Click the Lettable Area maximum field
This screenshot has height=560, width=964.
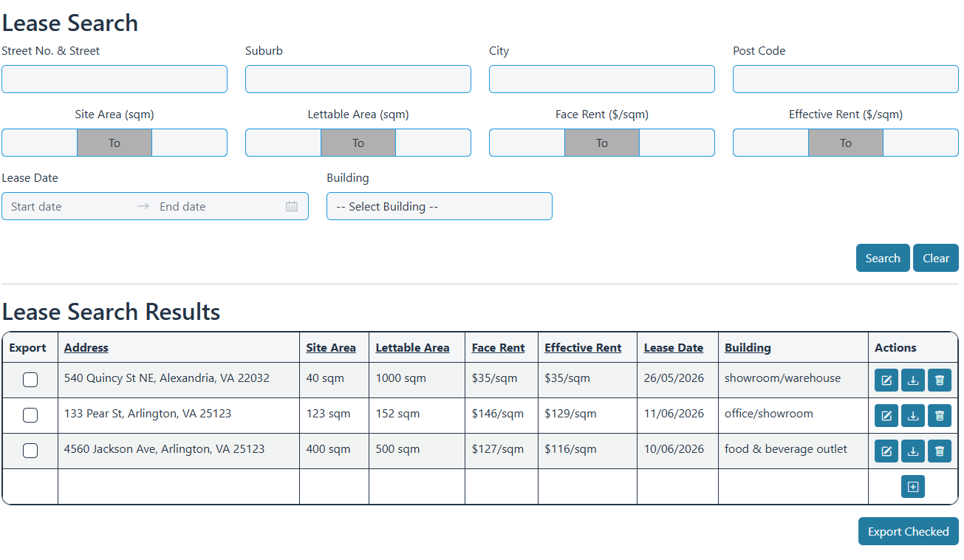click(433, 143)
